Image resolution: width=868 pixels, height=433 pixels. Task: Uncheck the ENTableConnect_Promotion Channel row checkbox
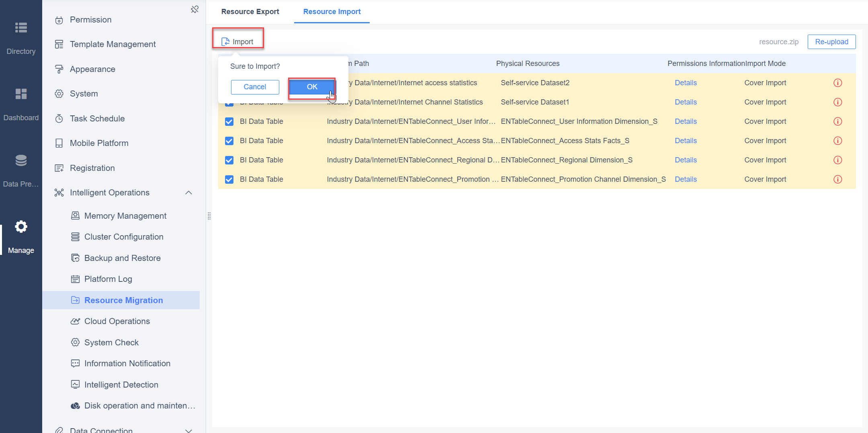point(229,179)
